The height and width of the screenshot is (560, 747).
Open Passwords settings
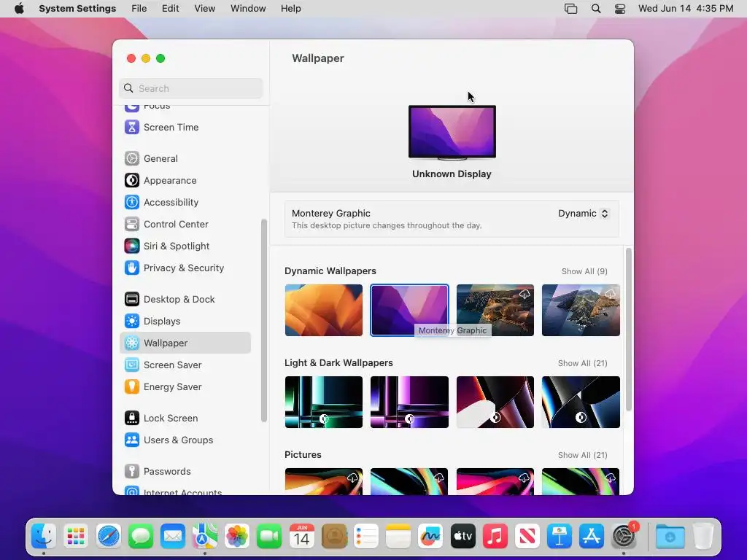[x=185, y=472]
